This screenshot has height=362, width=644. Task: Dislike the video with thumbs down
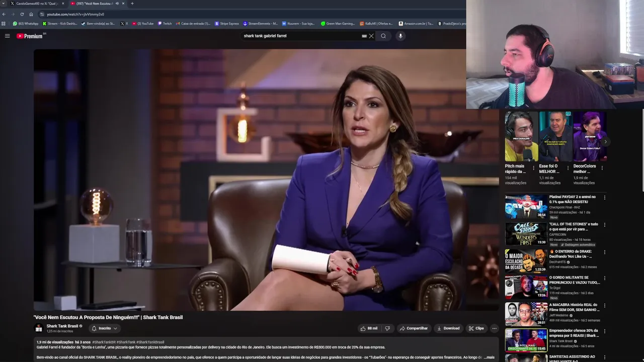pos(387,328)
